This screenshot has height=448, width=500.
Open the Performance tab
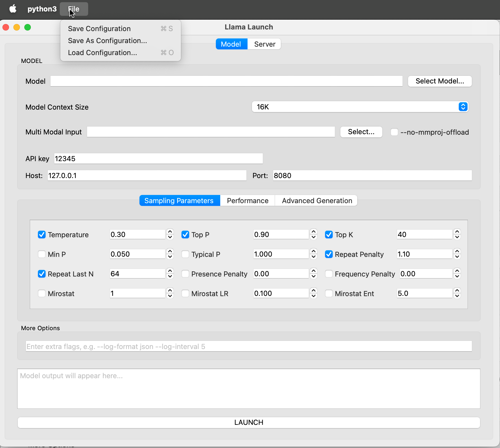tap(248, 201)
